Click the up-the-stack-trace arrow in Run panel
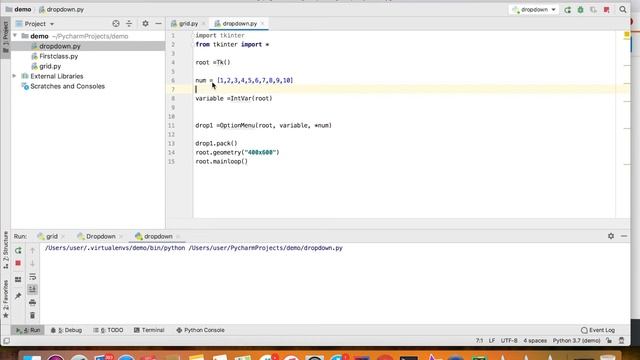The height and width of the screenshot is (360, 640). tap(33, 251)
